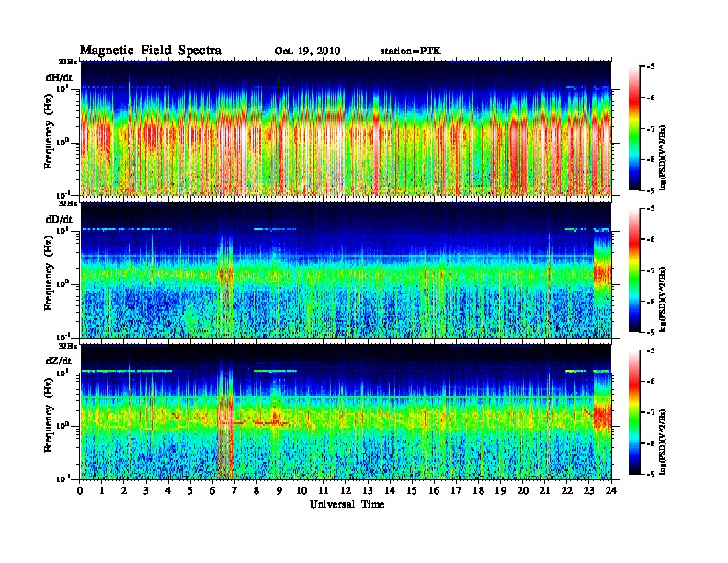Click hour "5" on the time axis
Viewport: 728px width, 563px height.
(191, 490)
